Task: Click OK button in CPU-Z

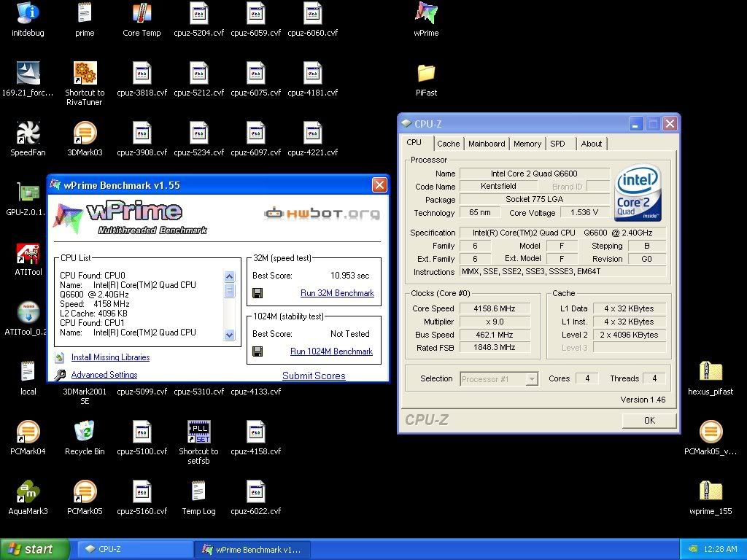Action: point(649,421)
